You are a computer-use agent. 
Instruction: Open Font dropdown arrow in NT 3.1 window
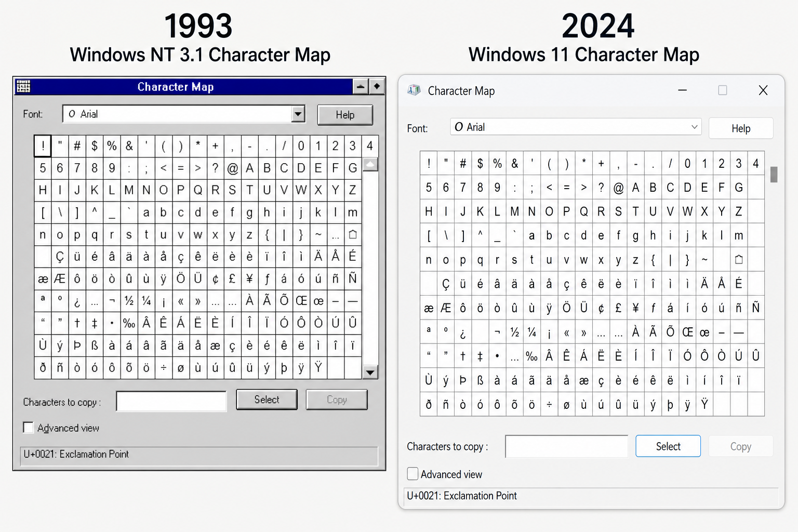[x=298, y=114]
